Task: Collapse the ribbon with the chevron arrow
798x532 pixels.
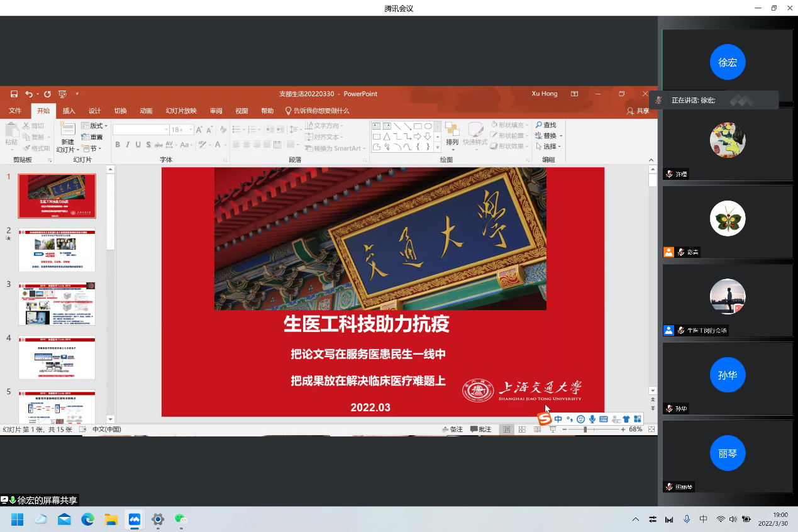Action: 650,161
